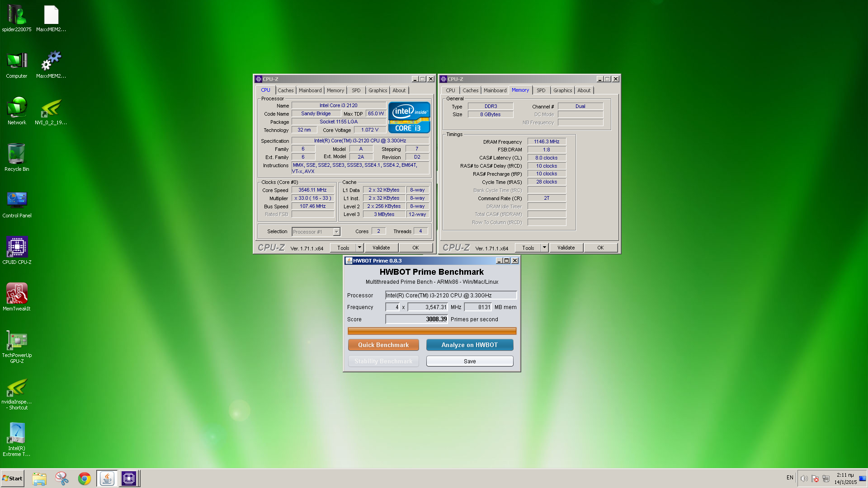Click Save in HWBOT Prime
Viewport: 868px width, 488px height.
coord(470,361)
